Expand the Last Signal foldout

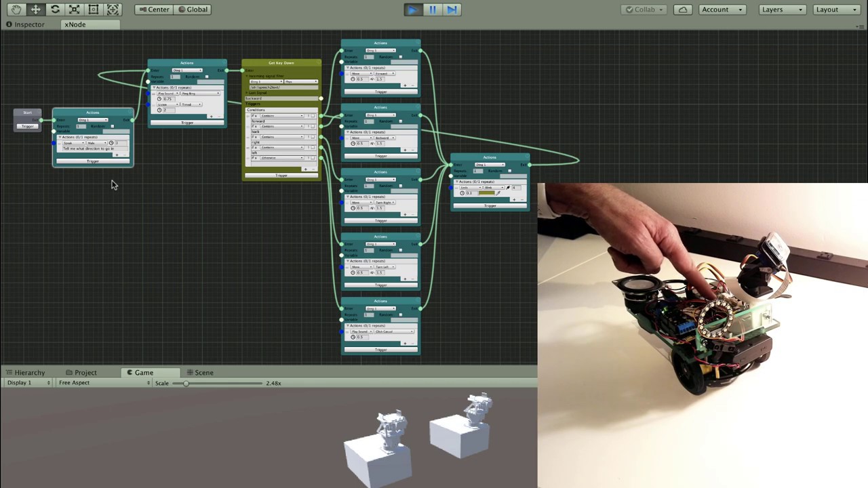[x=248, y=93]
